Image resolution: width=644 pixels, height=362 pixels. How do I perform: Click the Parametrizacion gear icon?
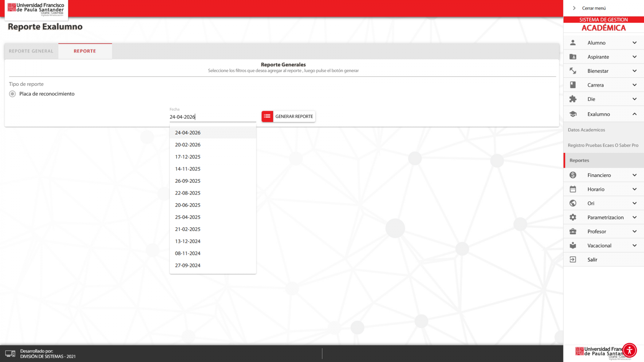(573, 217)
